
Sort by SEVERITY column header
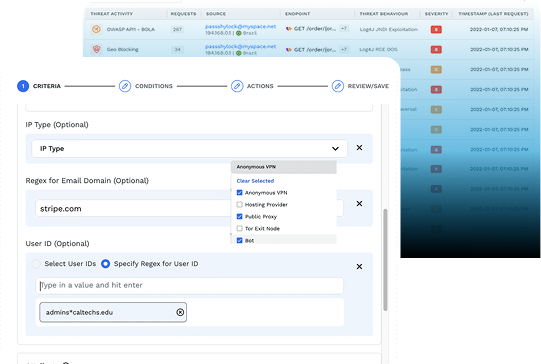[x=436, y=14]
